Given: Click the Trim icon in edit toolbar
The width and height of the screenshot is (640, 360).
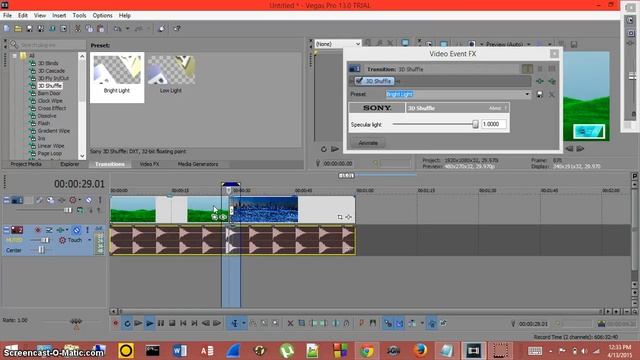Looking at the screenshot, I should point(302,324).
